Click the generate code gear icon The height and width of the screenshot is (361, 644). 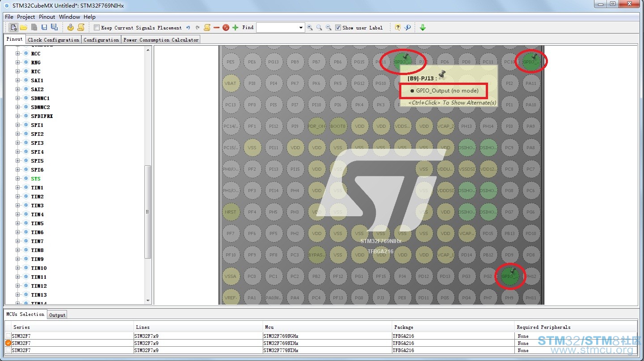coord(70,27)
